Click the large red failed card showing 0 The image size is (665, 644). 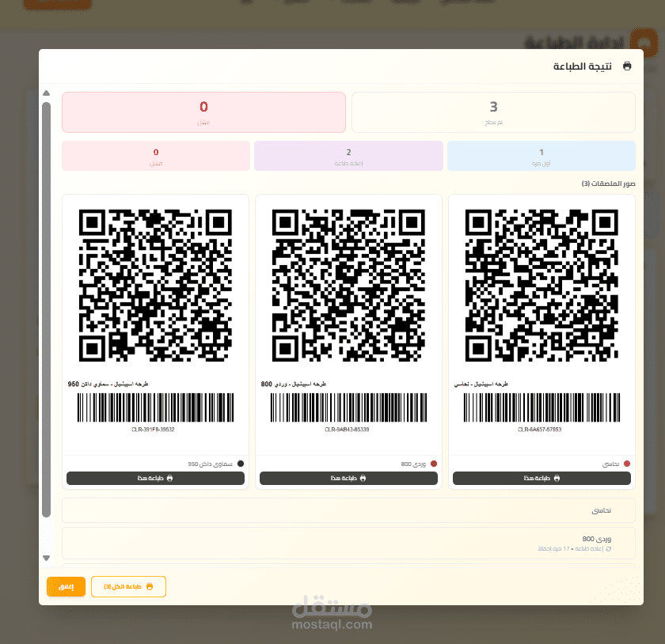[203, 112]
